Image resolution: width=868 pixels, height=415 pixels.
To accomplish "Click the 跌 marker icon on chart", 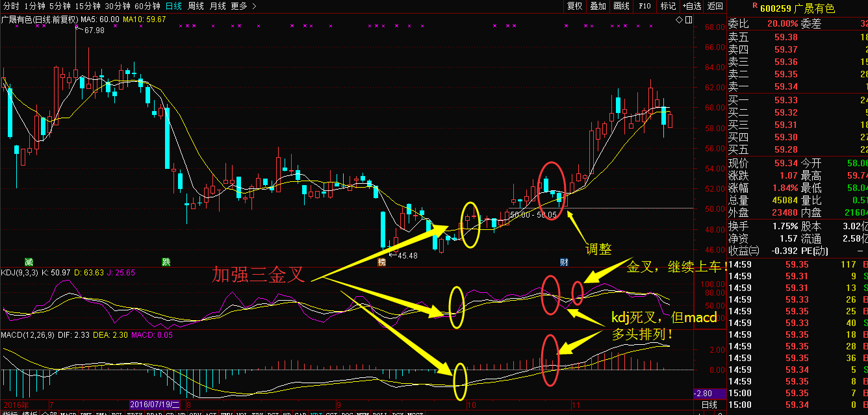I will click(x=166, y=261).
